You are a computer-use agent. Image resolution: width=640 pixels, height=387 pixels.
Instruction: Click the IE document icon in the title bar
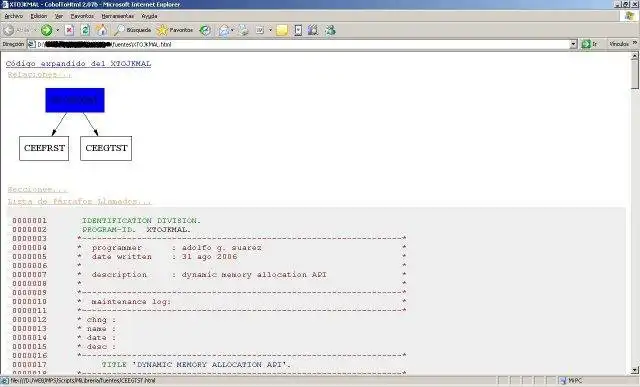click(x=5, y=4)
